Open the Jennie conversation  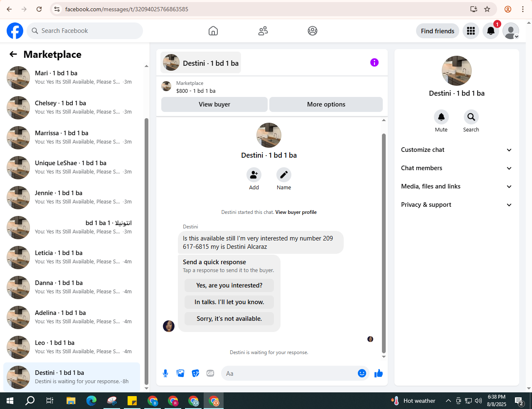coord(71,197)
